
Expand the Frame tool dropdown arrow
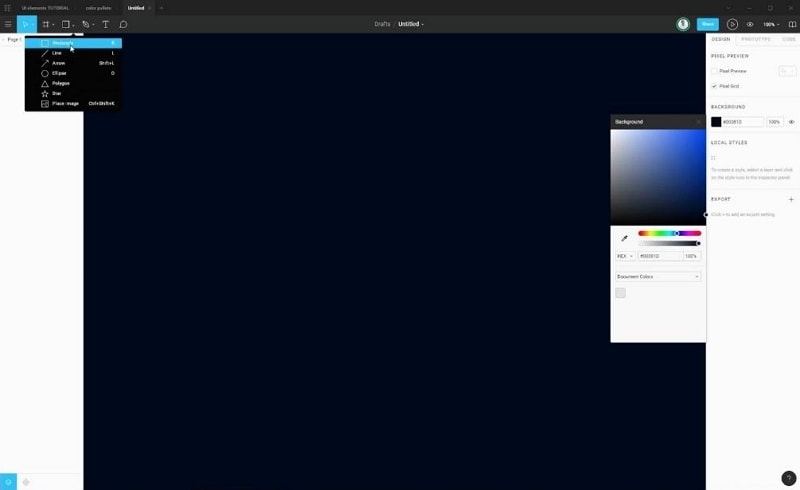pyautogui.click(x=53, y=24)
